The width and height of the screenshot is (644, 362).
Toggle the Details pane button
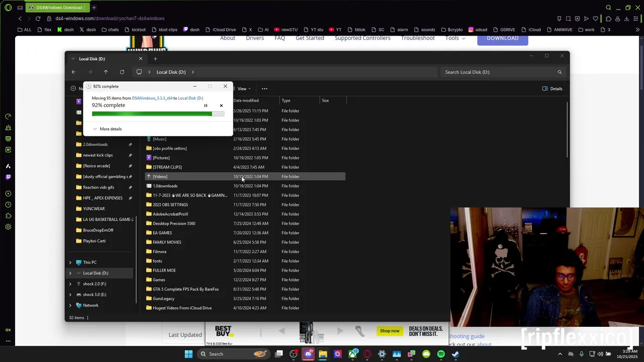[x=552, y=89]
